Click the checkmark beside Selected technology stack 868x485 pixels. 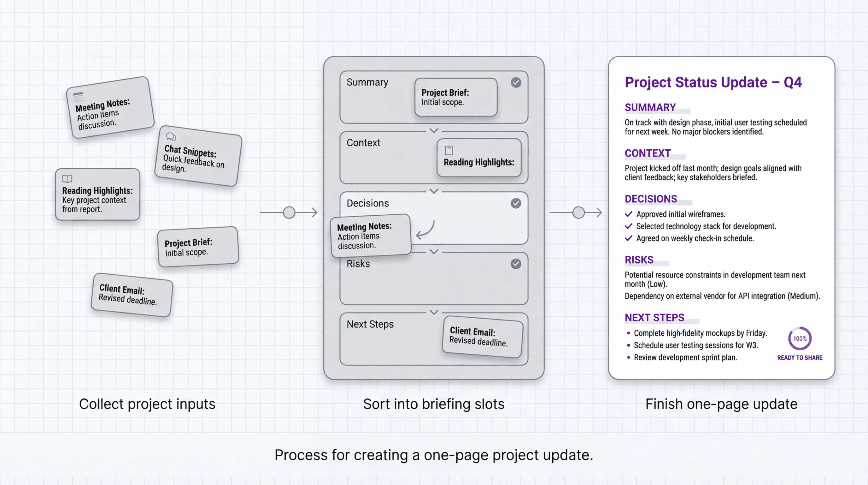(x=629, y=226)
